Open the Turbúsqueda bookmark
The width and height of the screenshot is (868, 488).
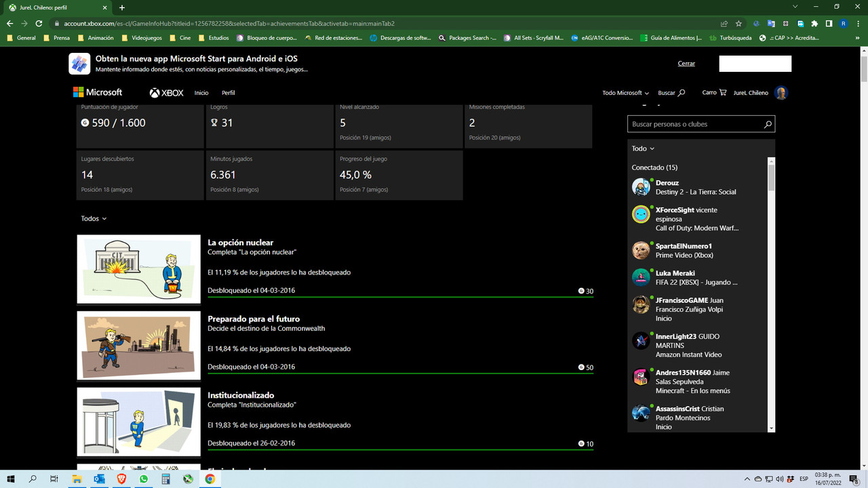(x=731, y=38)
